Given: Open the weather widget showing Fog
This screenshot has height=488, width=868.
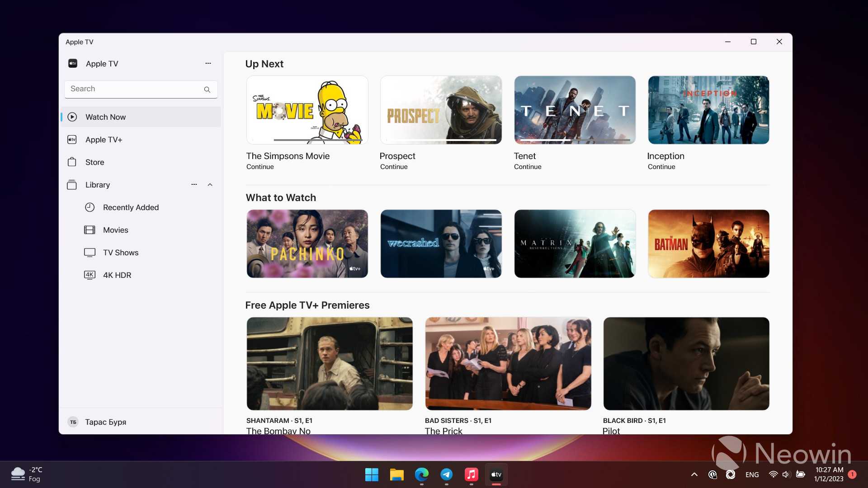Looking at the screenshot, I should pos(27,474).
